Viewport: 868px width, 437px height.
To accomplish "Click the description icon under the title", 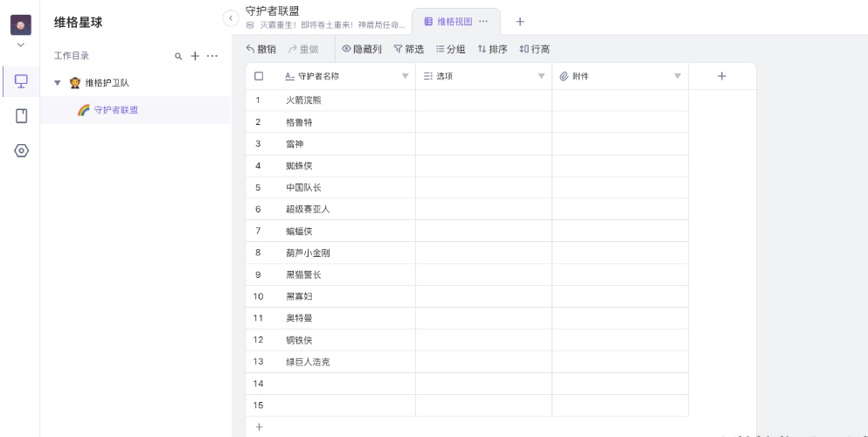I will click(250, 25).
